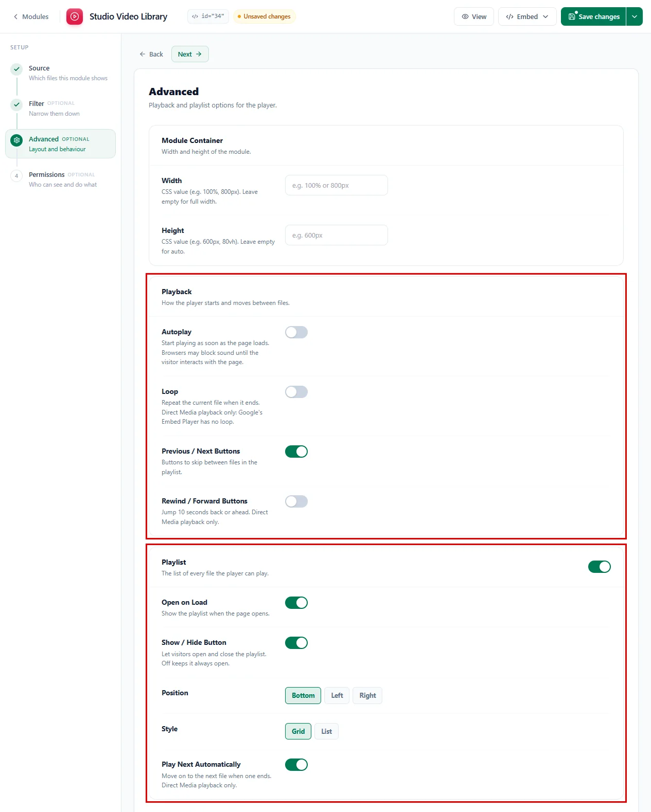
Task: Choose List playlist style
Action: [x=326, y=731]
